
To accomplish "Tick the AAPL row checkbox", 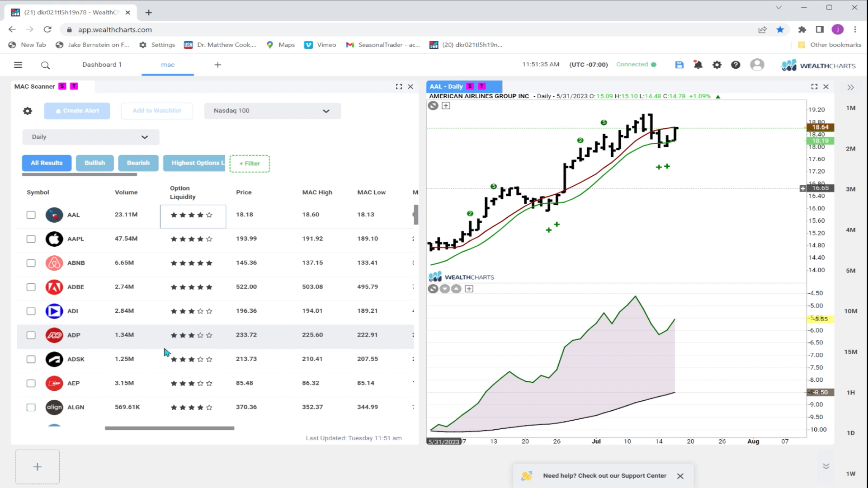I will point(31,239).
